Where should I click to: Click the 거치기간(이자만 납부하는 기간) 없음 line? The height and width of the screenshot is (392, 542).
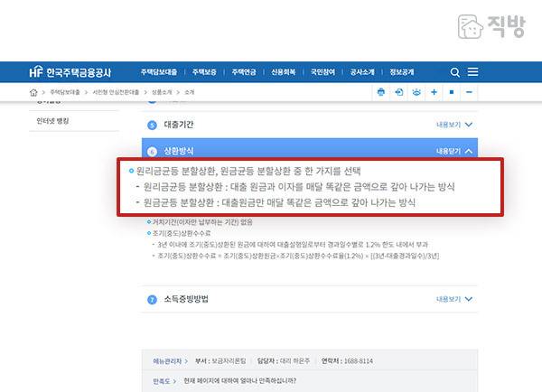(x=202, y=222)
